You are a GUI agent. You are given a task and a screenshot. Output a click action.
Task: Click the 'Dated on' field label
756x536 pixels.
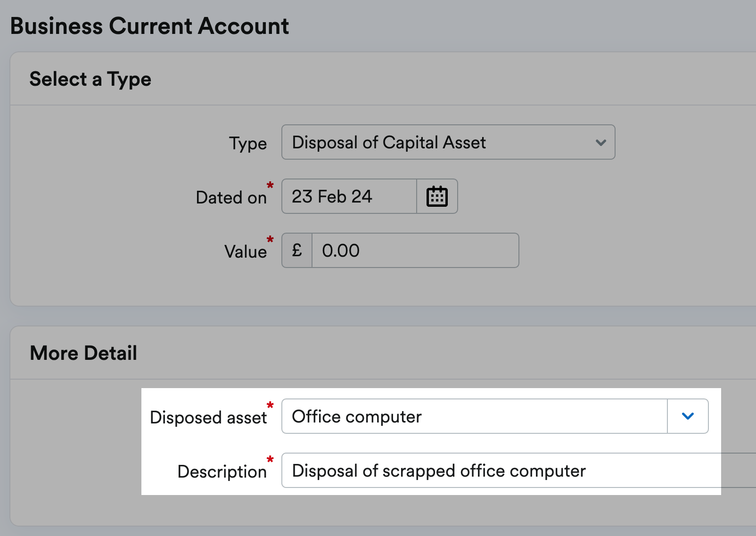pyautogui.click(x=231, y=198)
